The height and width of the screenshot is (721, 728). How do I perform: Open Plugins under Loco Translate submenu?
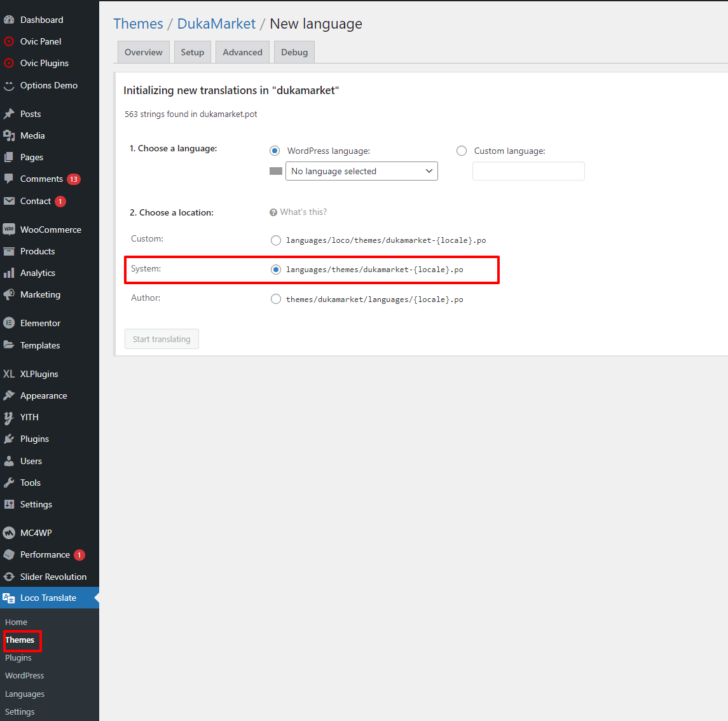click(18, 658)
